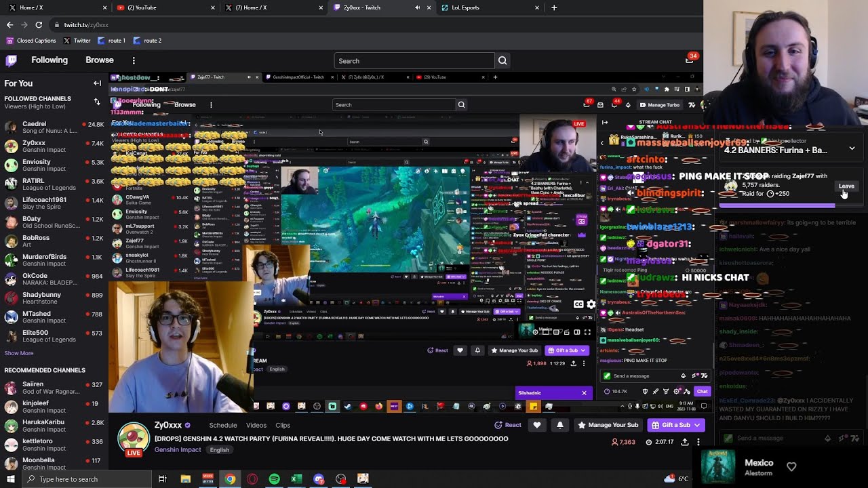Toggle closed captions on the nested player
The height and width of the screenshot is (488, 868).
point(578,304)
